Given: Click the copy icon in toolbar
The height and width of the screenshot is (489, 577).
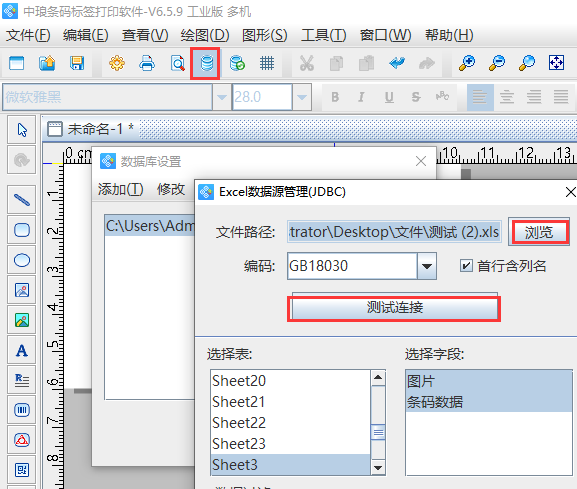Looking at the screenshot, I should coord(336,63).
